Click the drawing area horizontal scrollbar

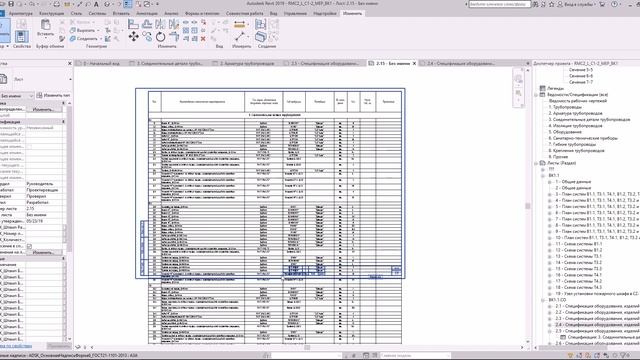pyautogui.click(x=306, y=347)
